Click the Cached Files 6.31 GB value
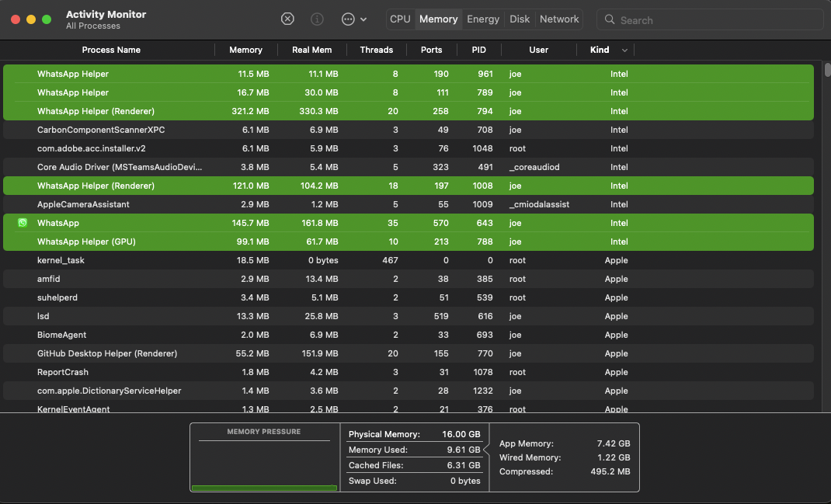 (x=463, y=465)
